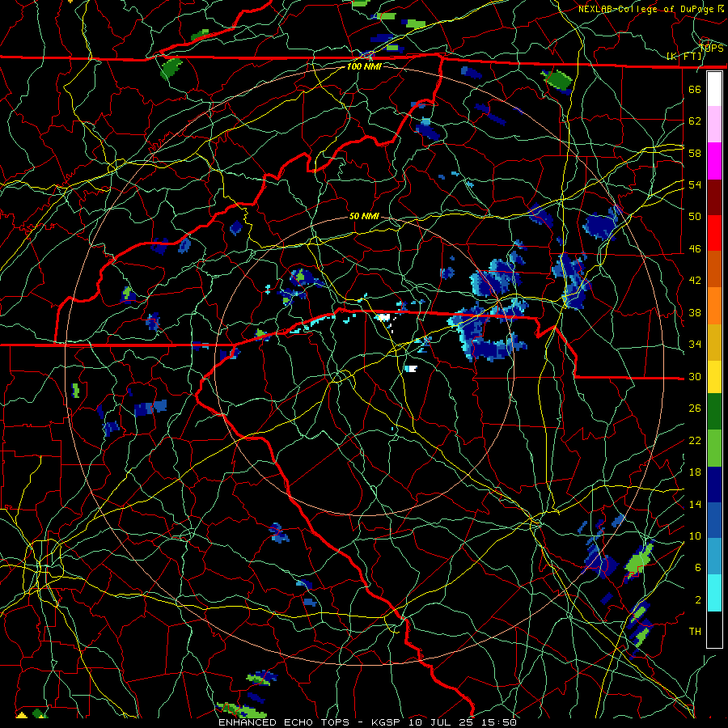Click the legend value "6"
This screenshot has width=728, height=728.
click(698, 568)
